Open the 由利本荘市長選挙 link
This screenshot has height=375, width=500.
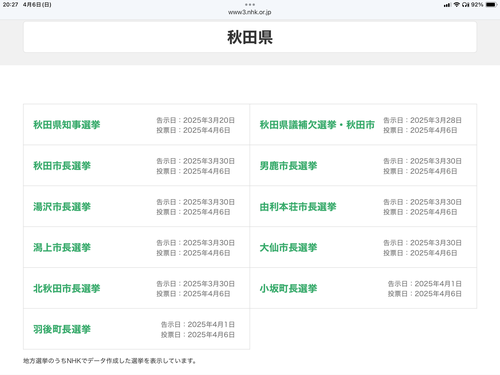(298, 207)
